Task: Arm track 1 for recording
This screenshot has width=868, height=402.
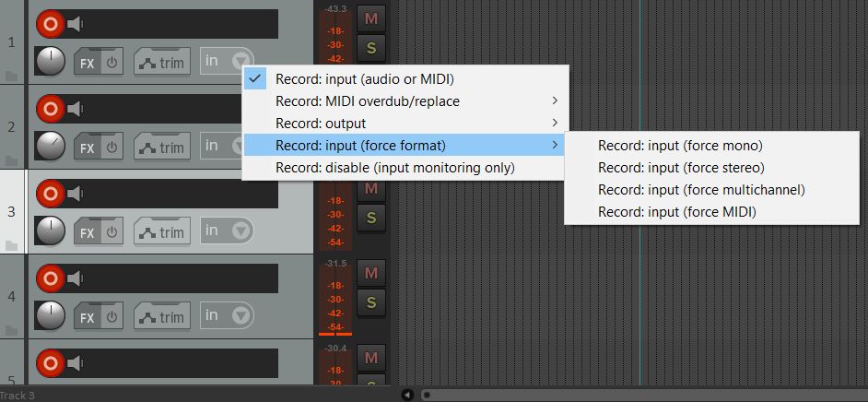Action: click(48, 24)
